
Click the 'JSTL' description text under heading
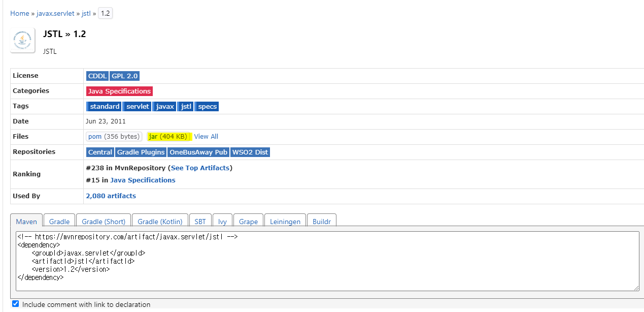(x=50, y=51)
